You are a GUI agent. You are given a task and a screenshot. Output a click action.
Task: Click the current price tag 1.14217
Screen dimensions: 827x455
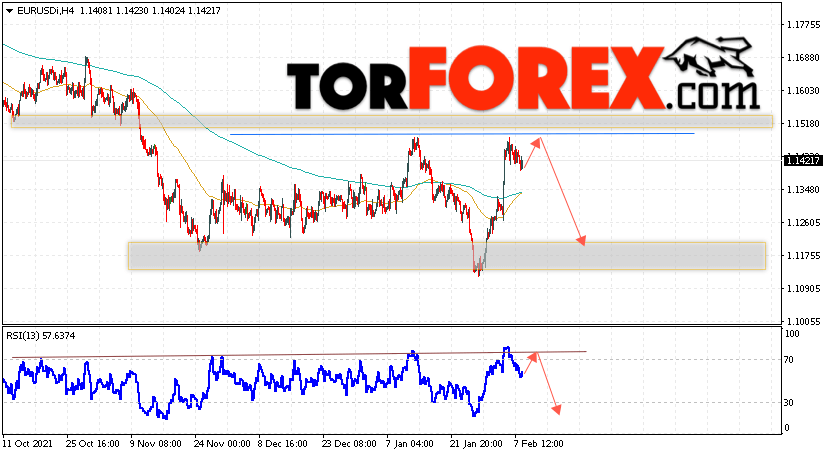pyautogui.click(x=803, y=161)
